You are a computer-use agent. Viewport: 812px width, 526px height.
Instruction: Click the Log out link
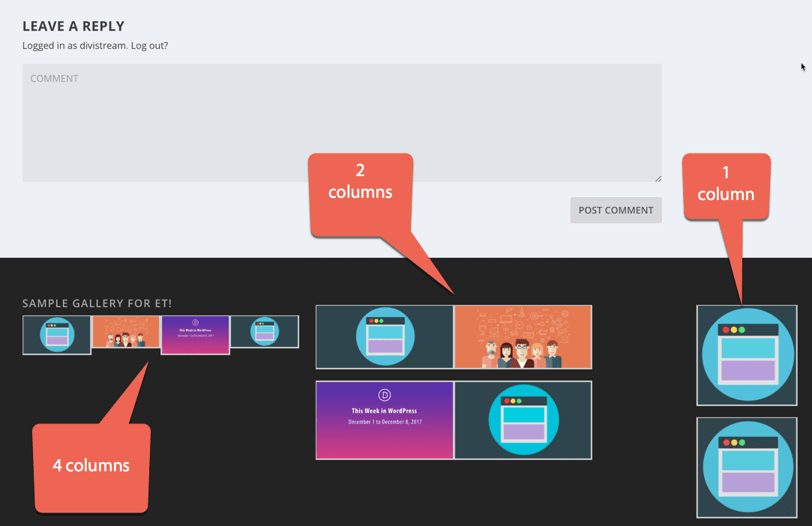click(x=149, y=45)
